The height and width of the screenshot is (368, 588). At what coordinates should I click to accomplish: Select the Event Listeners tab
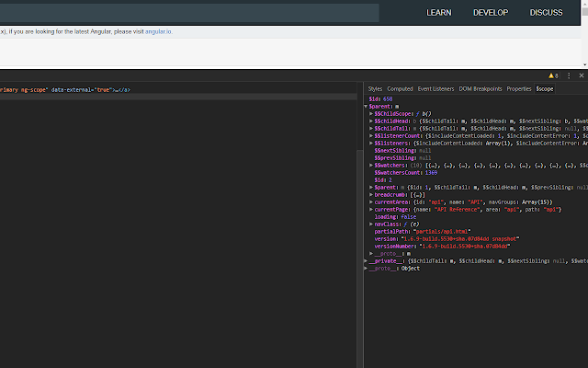[436, 89]
